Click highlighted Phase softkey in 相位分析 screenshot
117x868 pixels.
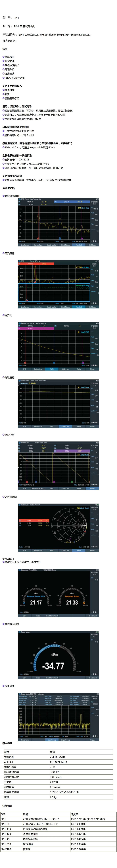(x=92, y=488)
